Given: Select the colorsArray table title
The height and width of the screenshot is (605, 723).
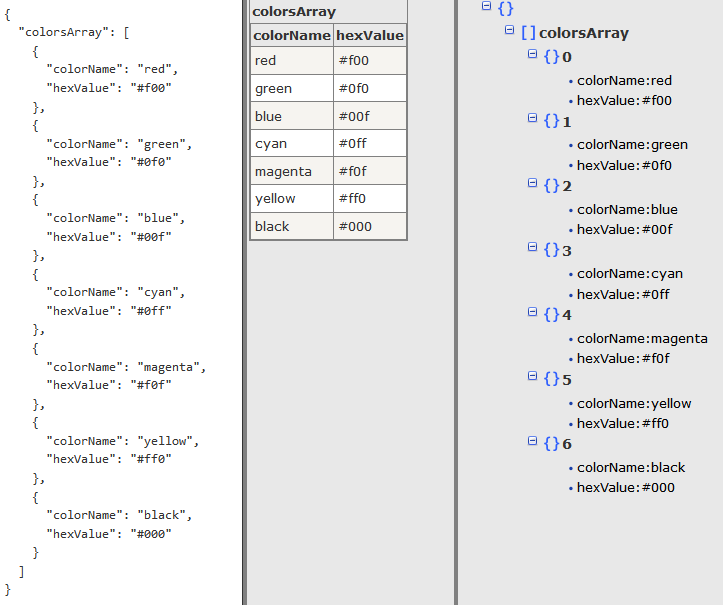Looking at the screenshot, I should click(x=294, y=12).
